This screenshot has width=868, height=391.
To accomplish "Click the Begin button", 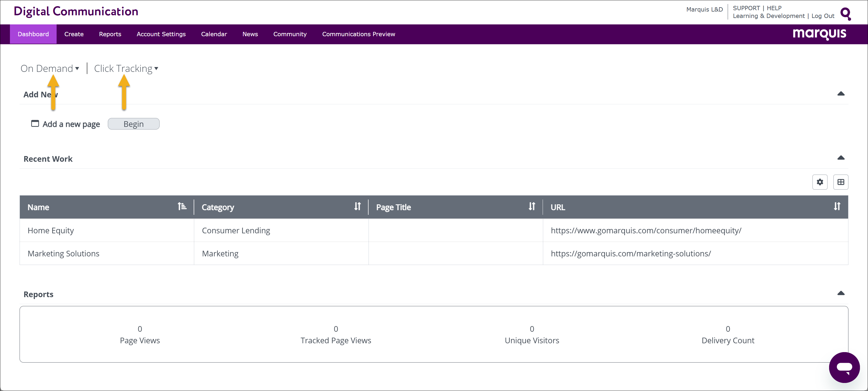I will (133, 124).
